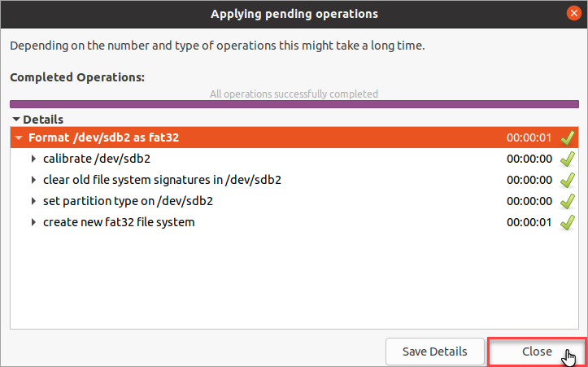Select the calibrate /dev/sdb2 row text
The image size is (588, 367).
tap(97, 159)
